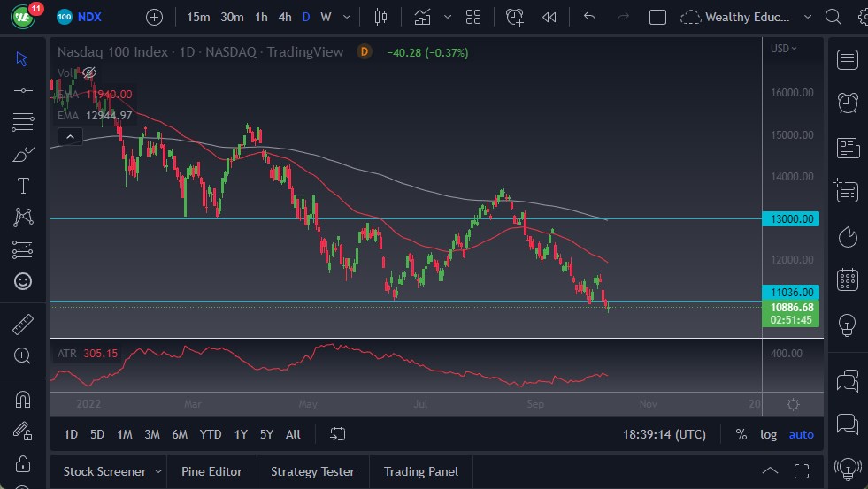Screen dimensions: 868x489
Task: Open the candlestick chart style icon
Action: [x=381, y=17]
